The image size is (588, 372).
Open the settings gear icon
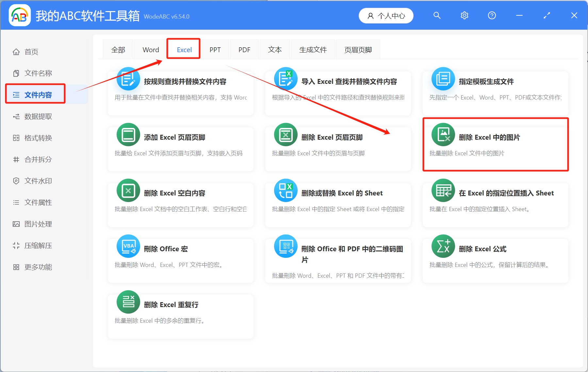pos(464,15)
